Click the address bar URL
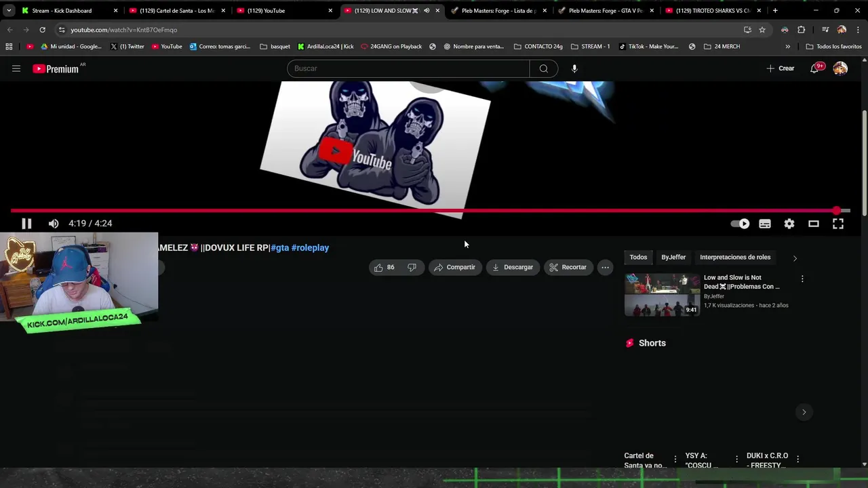The image size is (868, 488). pyautogui.click(x=123, y=30)
